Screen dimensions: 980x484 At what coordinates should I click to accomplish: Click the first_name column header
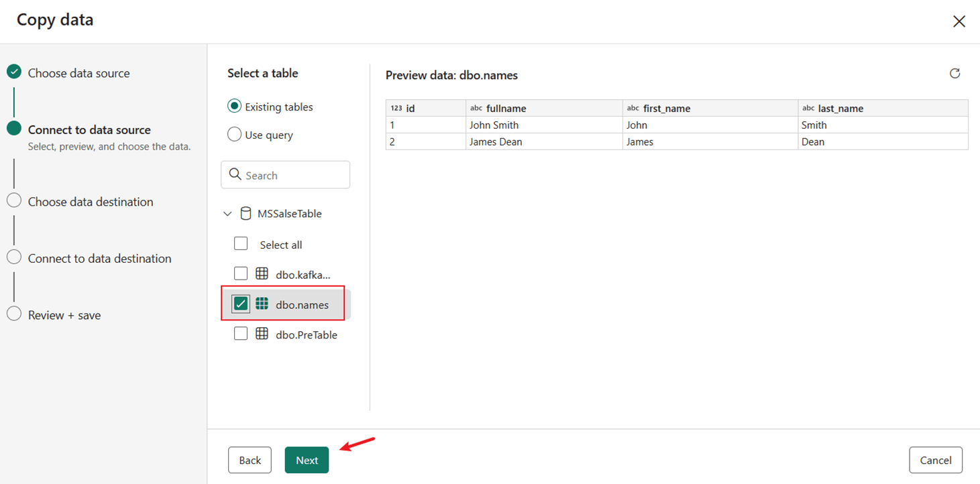click(x=710, y=108)
